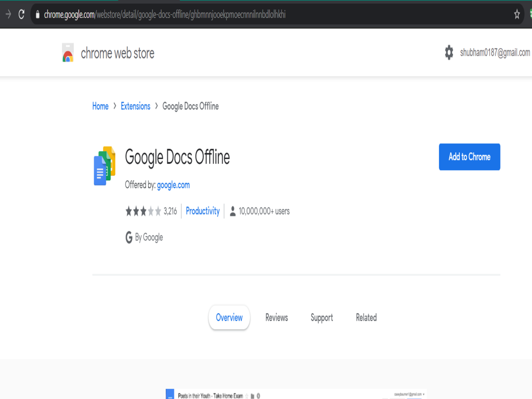Select the Overview tab
Viewport: 532px width, 399px height.
[229, 317]
